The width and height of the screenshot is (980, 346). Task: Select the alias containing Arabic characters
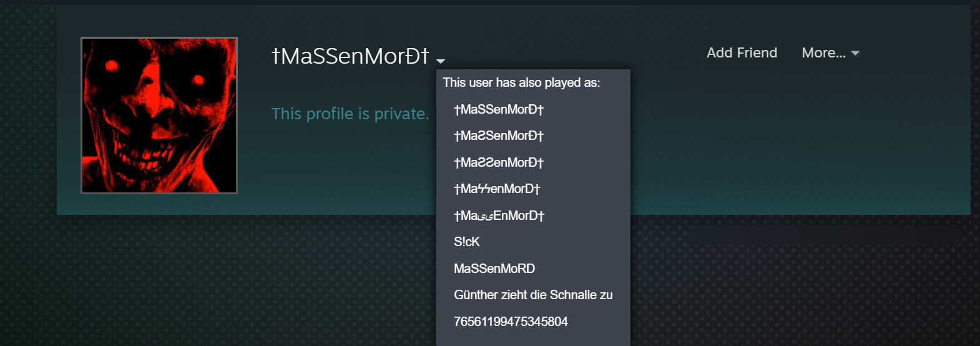499,215
